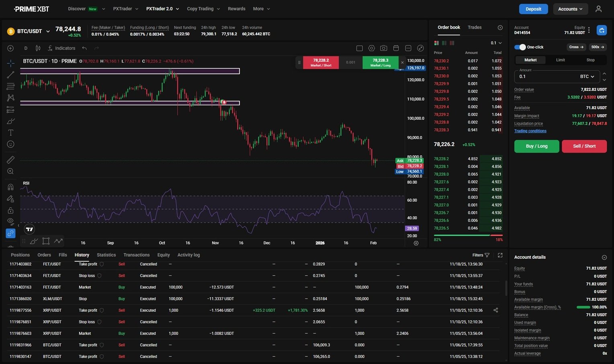Open the XABCD pattern drawing tool
The image size is (614, 364).
10,98
